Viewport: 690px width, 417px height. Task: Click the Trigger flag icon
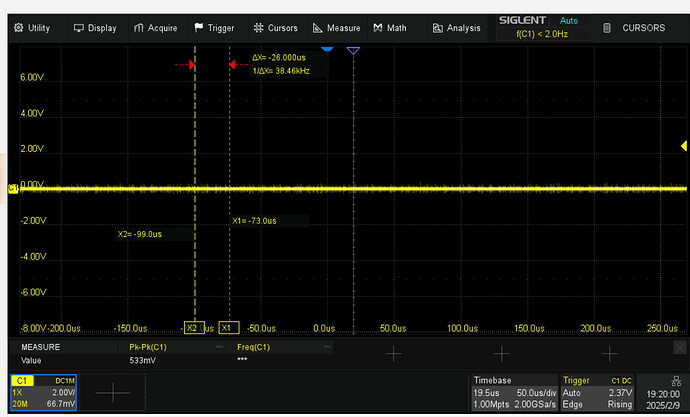click(x=199, y=28)
